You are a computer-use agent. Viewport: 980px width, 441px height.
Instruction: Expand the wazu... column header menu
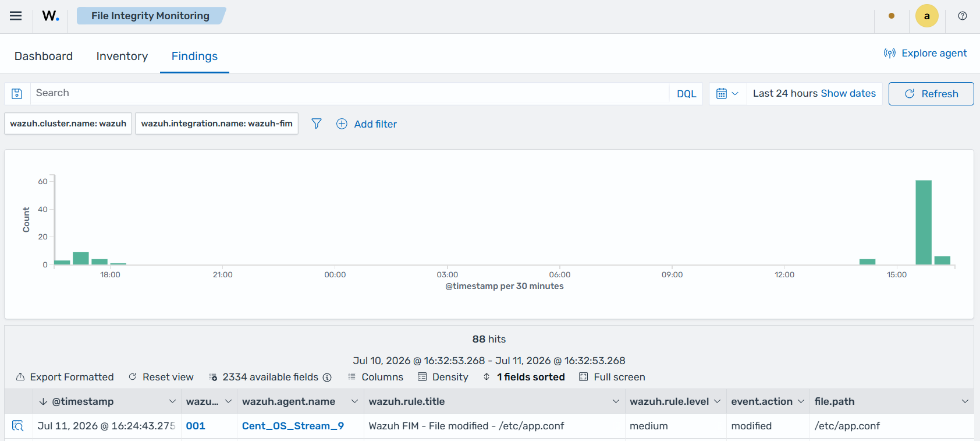(x=229, y=401)
